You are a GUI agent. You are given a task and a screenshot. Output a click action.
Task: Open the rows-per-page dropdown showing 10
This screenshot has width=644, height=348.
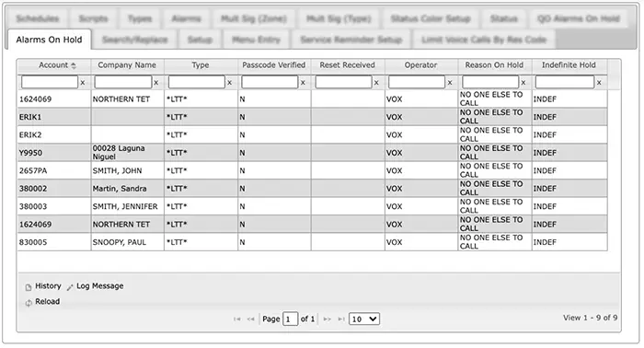point(364,319)
